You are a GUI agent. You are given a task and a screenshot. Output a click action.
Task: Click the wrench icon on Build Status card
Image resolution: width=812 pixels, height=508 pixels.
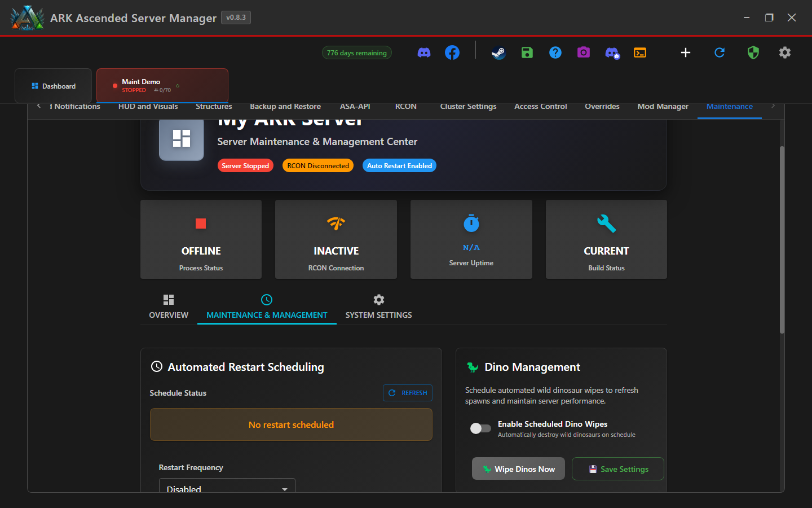click(x=607, y=224)
